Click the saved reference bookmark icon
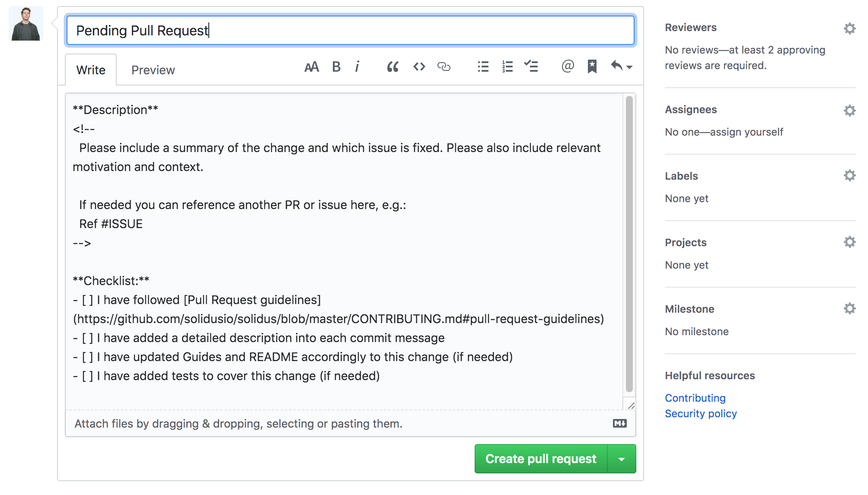The width and height of the screenshot is (868, 495). 592,67
